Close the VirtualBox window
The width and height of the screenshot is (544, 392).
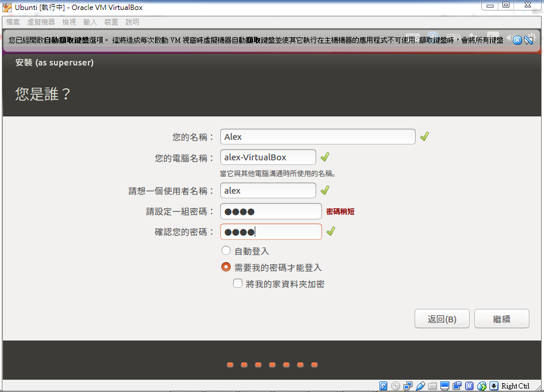pyautogui.click(x=528, y=5)
